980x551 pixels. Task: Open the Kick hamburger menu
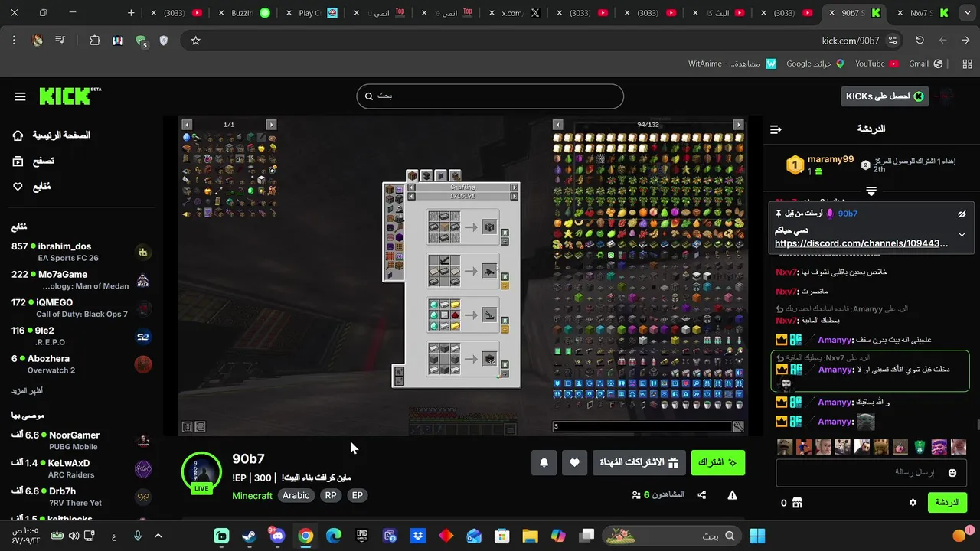(x=21, y=96)
